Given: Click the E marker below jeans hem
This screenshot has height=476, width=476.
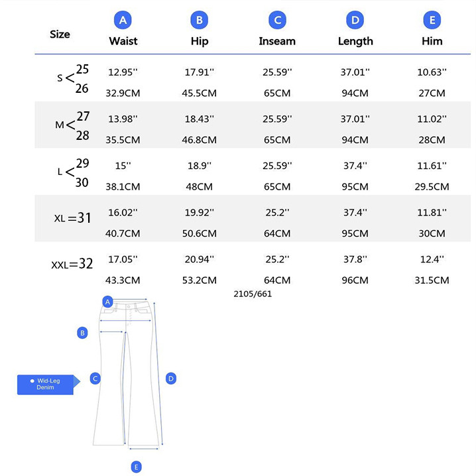Looking at the screenshot, I should click(x=136, y=467).
